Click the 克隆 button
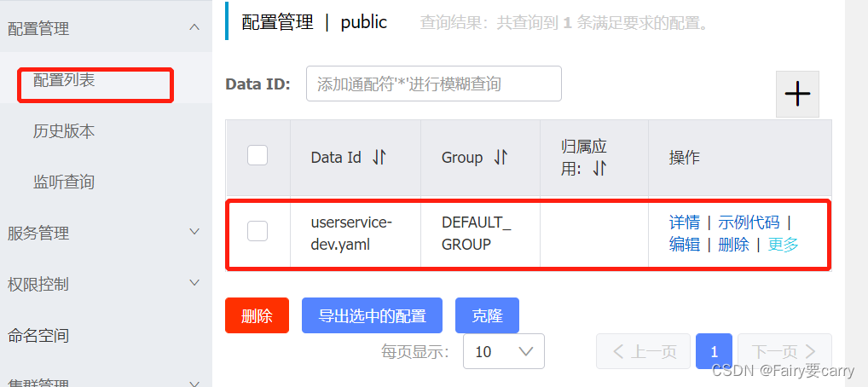Screen dimensions: 868x387 click(x=487, y=315)
